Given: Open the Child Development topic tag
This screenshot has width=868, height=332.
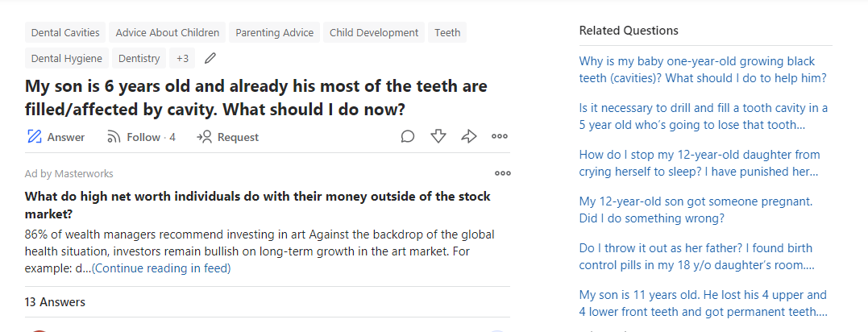Looking at the screenshot, I should pyautogui.click(x=374, y=33).
